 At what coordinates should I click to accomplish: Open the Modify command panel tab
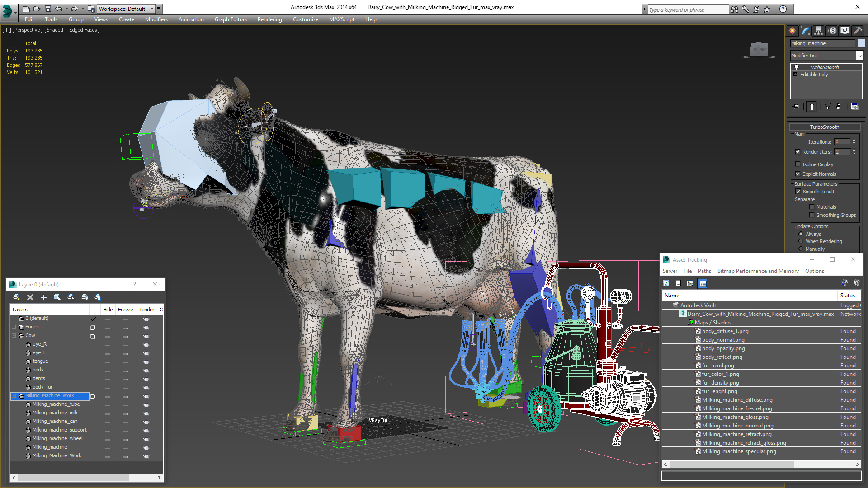[806, 31]
